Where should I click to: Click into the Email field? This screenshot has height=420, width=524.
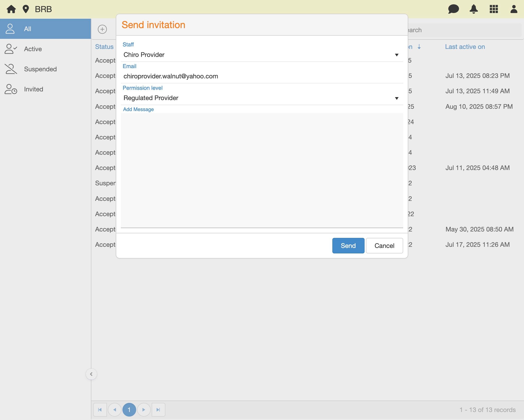[x=262, y=76]
